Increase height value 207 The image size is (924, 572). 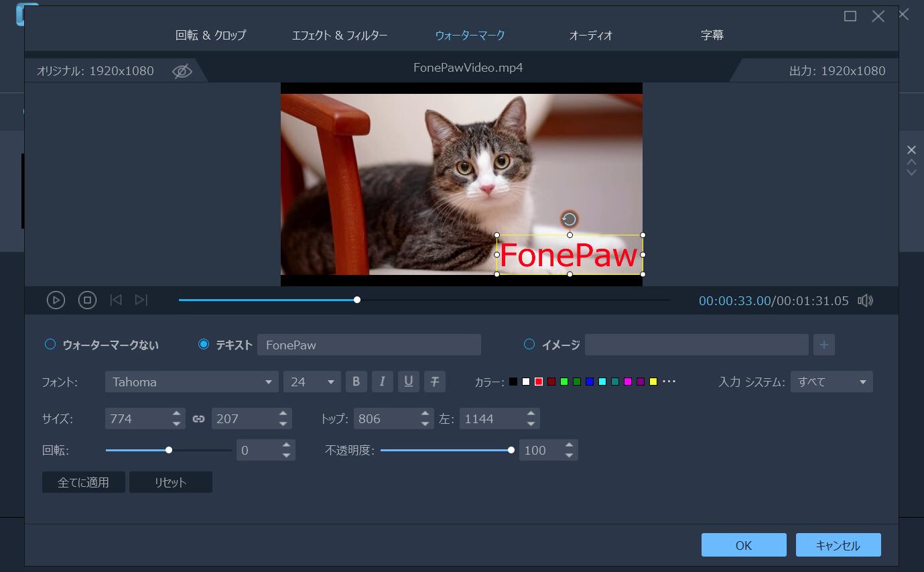pyautogui.click(x=283, y=413)
